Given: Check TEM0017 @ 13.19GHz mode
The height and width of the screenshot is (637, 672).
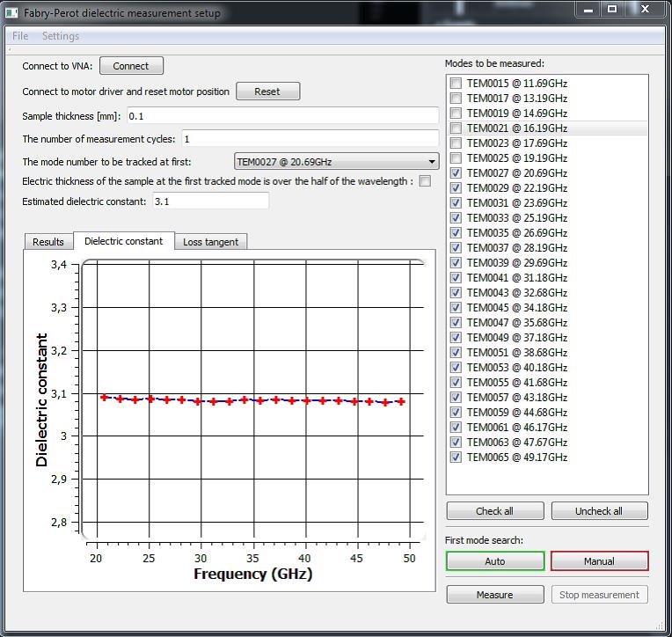Looking at the screenshot, I should 456,99.
